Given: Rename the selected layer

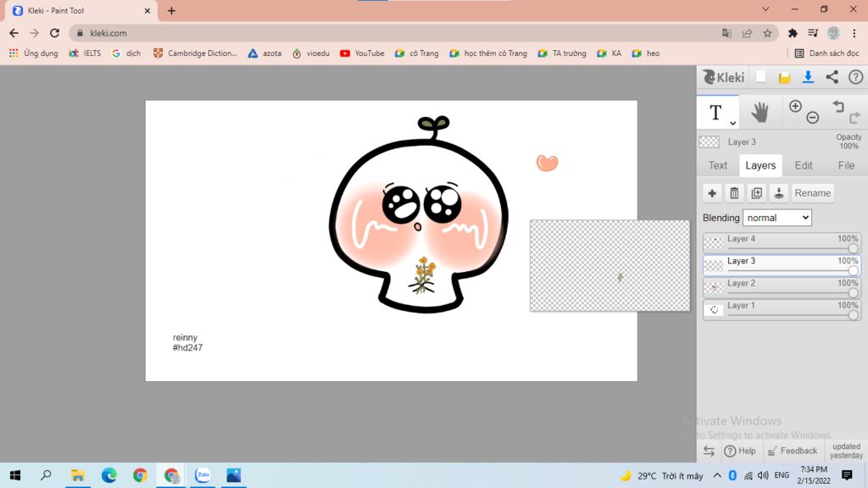Looking at the screenshot, I should [x=813, y=193].
